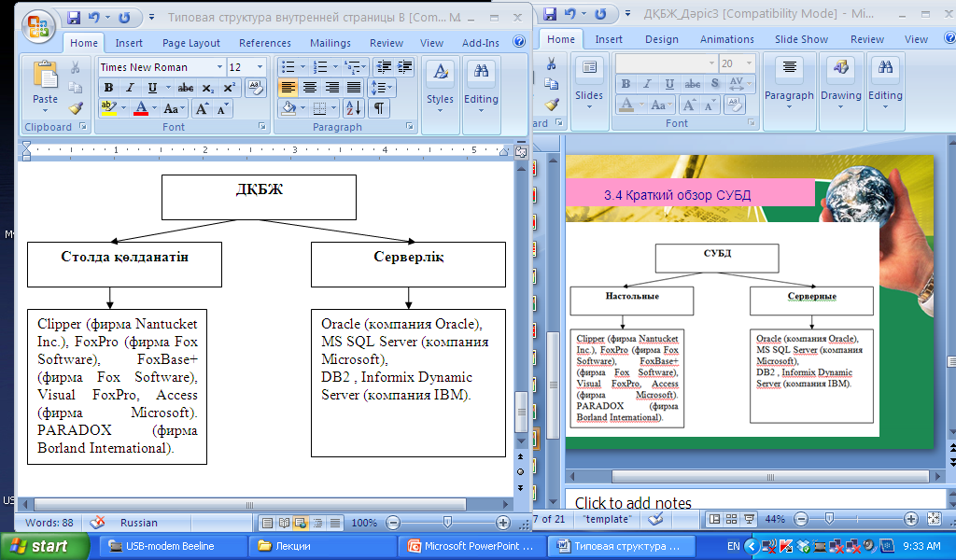Click Cut scissors icon in Word Clipboard
Image resolution: width=956 pixels, height=560 pixels.
point(75,67)
